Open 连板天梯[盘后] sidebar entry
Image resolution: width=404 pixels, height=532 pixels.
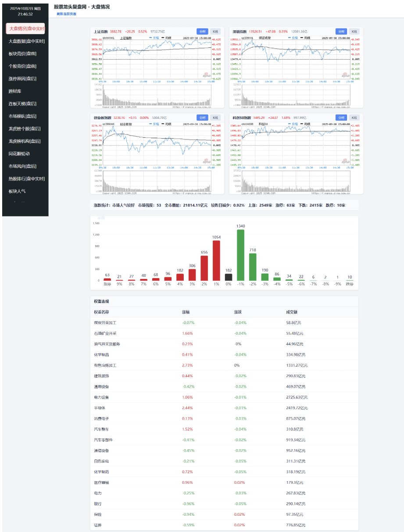[22, 104]
